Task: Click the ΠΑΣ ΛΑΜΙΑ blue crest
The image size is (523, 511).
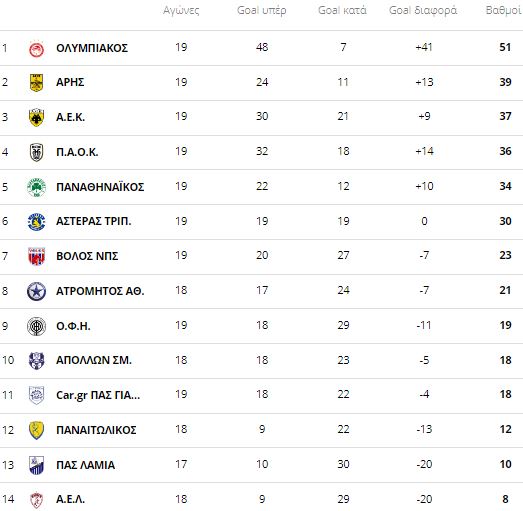Action: click(x=36, y=465)
